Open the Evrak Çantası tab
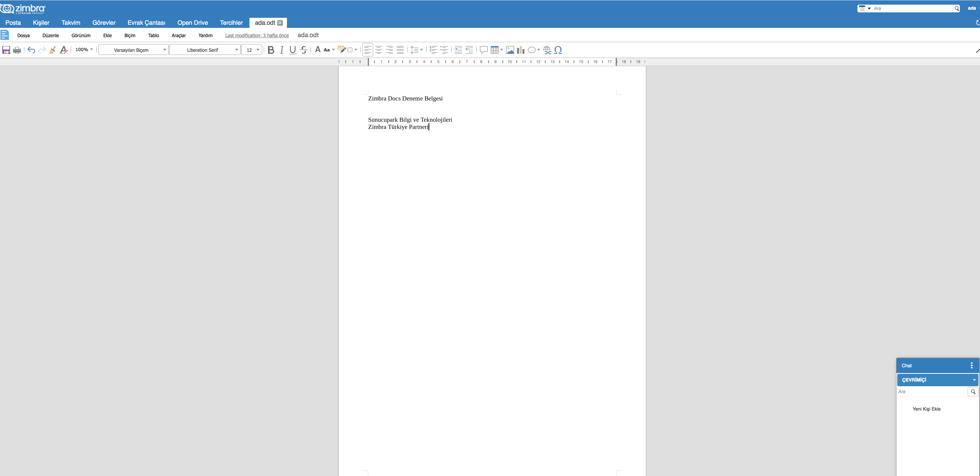Viewport: 980px width, 476px height. pos(146,23)
